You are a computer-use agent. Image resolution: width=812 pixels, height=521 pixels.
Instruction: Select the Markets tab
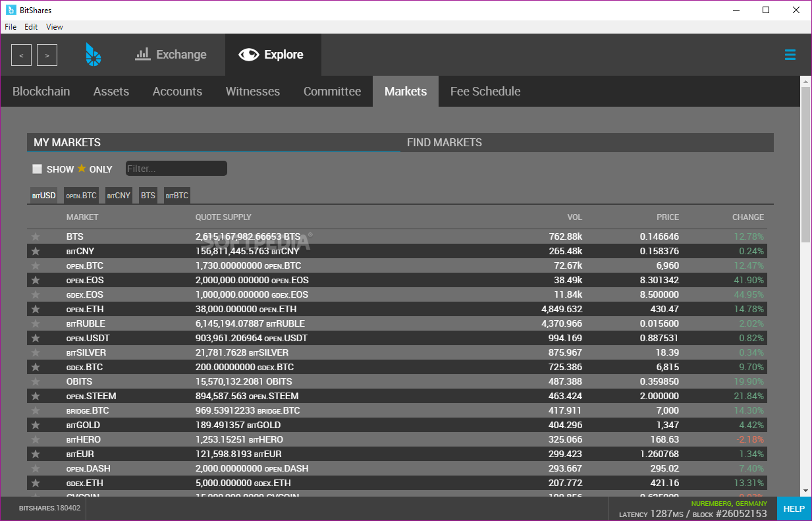tap(406, 92)
